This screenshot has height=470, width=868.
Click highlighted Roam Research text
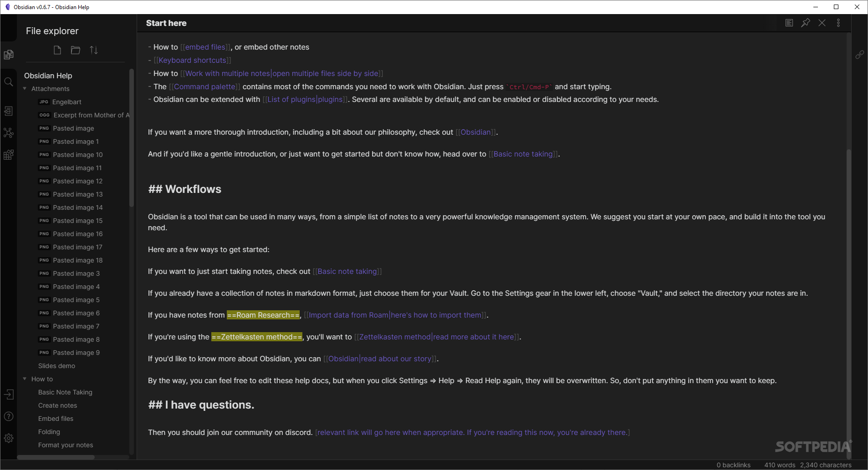tap(263, 315)
